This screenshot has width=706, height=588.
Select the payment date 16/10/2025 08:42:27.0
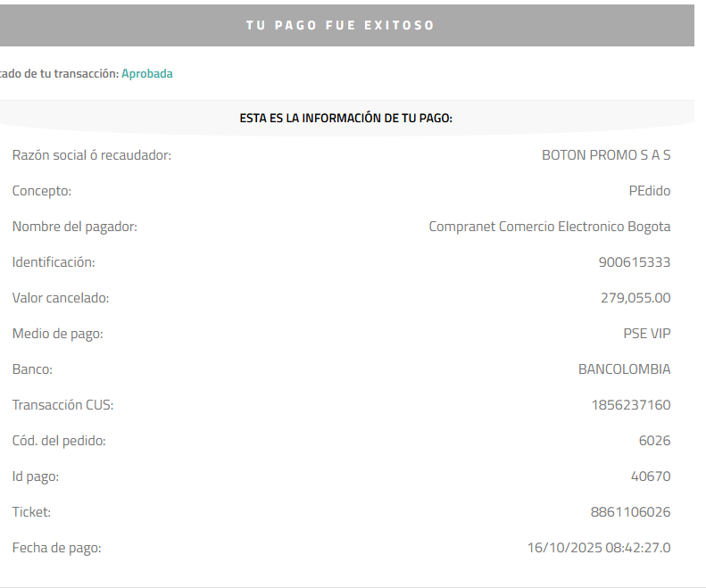[599, 548]
